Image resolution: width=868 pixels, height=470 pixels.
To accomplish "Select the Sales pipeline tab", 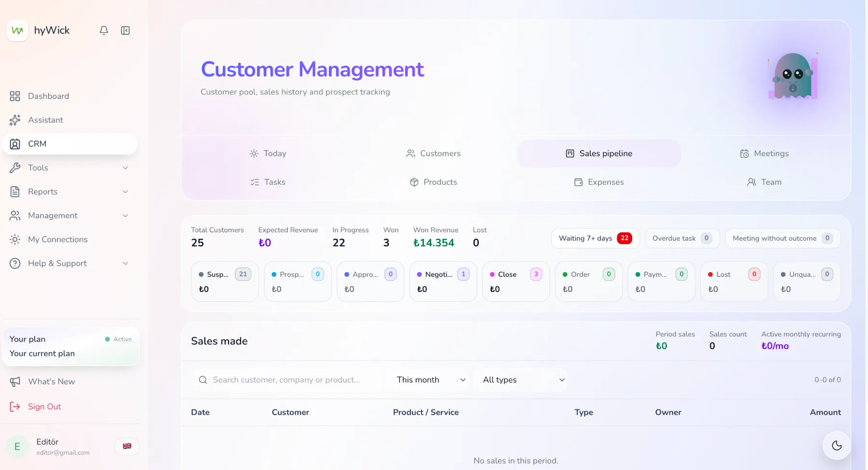I will pyautogui.click(x=599, y=153).
